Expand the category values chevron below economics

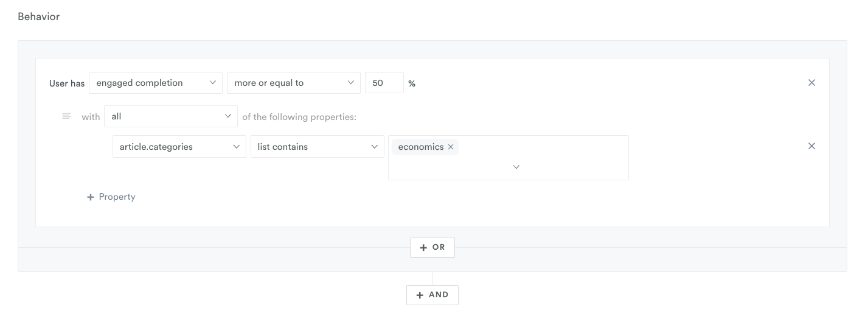point(516,167)
